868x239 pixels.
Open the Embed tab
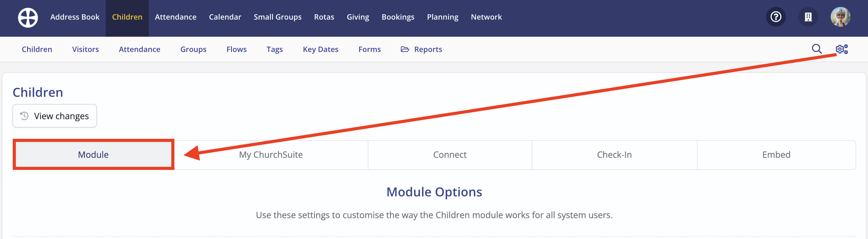[776, 155]
